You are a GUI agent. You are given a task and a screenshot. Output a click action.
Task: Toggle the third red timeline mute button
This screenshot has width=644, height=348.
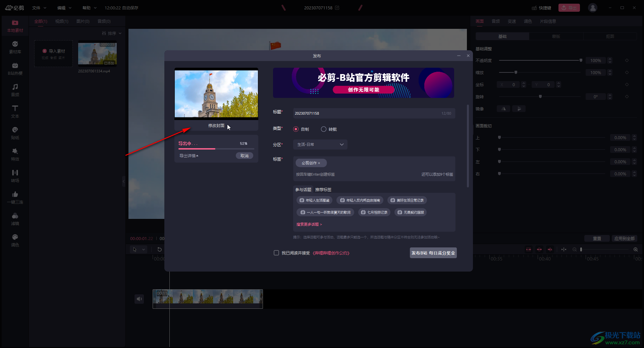(550, 249)
